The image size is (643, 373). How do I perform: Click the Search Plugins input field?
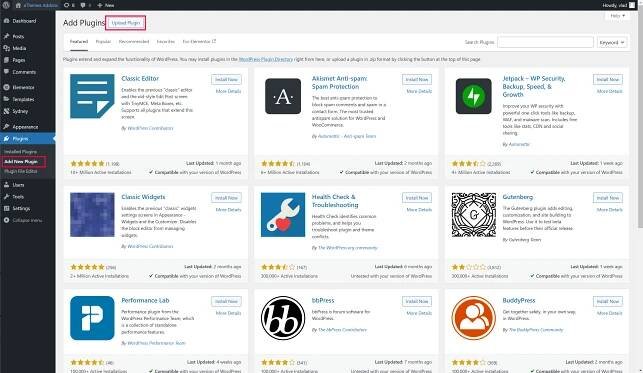coord(545,42)
